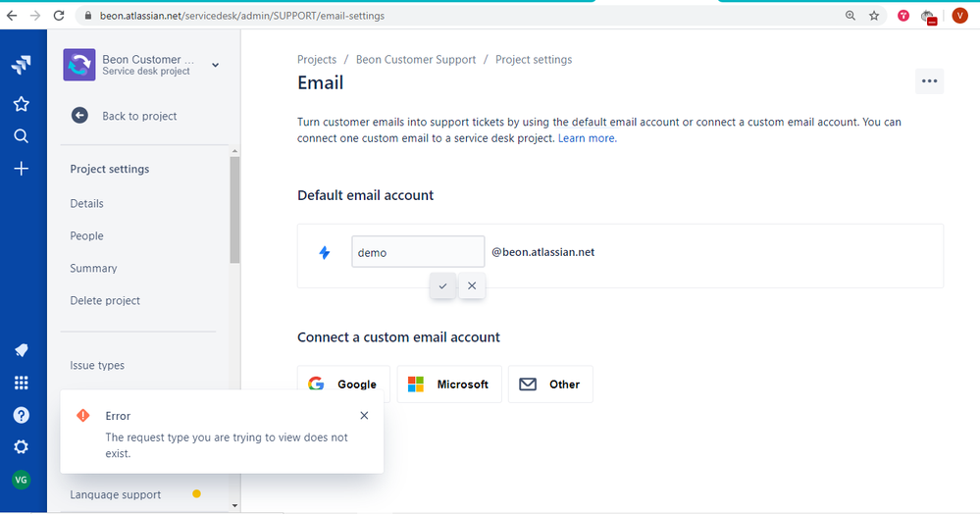Click the @beon.atlassian.net domain text
Viewport: 980px width, 514px height.
coord(543,252)
